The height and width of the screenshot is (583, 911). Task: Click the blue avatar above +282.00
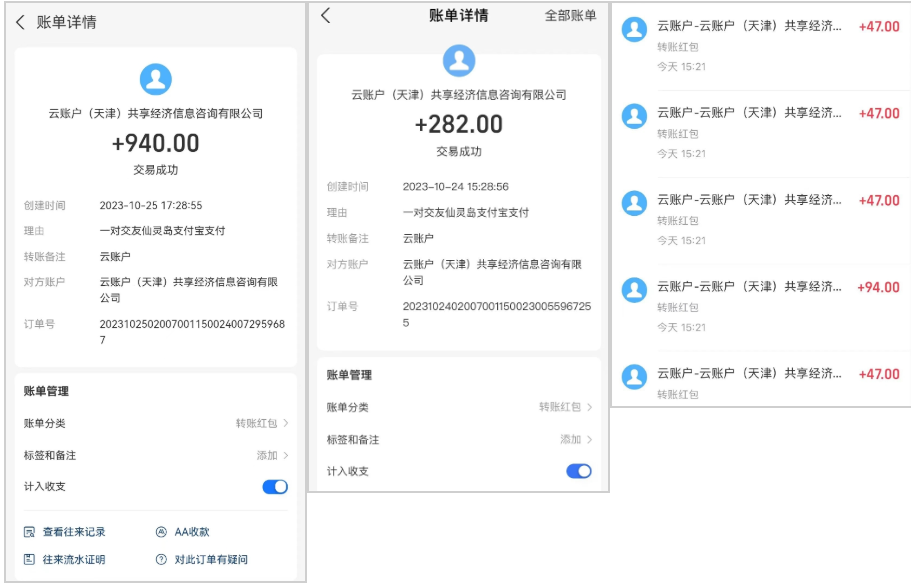458,62
